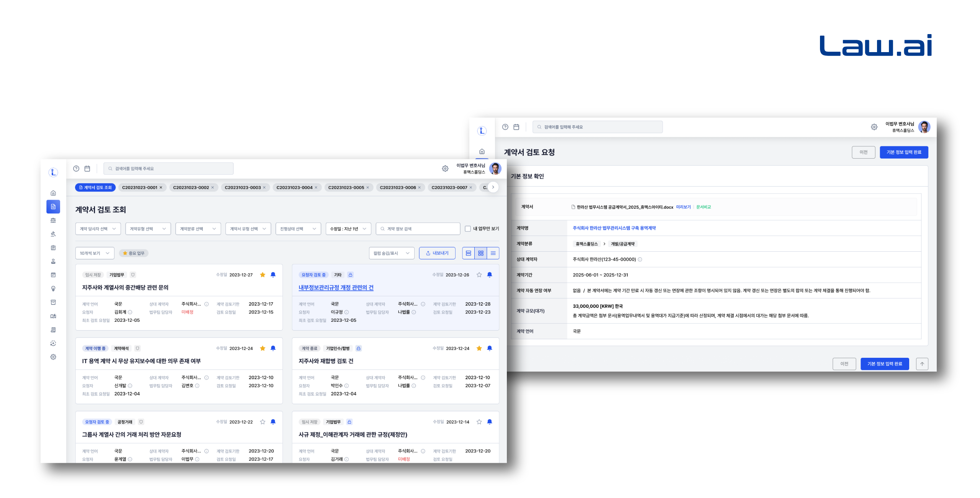This screenshot has width=980, height=498.
Task: Open 미리보기 link for contract document
Action: tap(683, 207)
